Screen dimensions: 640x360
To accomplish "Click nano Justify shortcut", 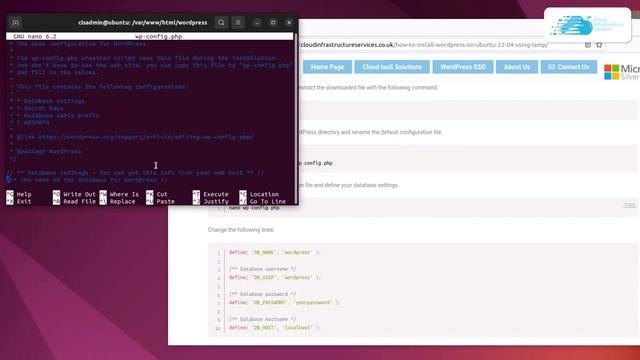I will coord(211,202).
